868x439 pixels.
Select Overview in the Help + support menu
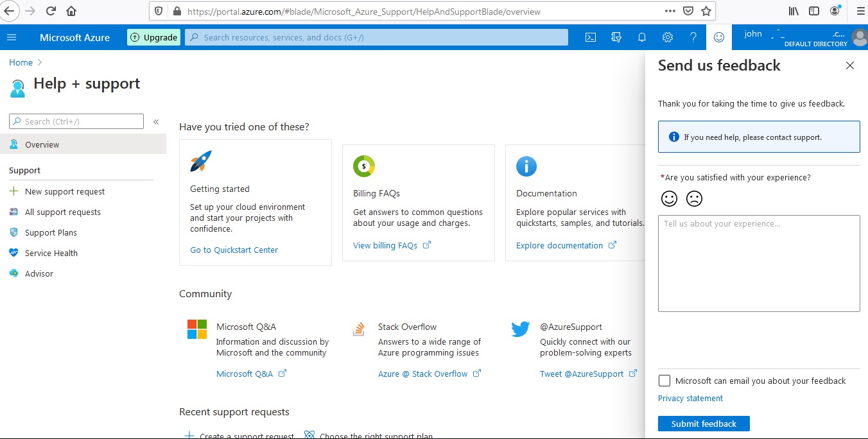click(41, 144)
